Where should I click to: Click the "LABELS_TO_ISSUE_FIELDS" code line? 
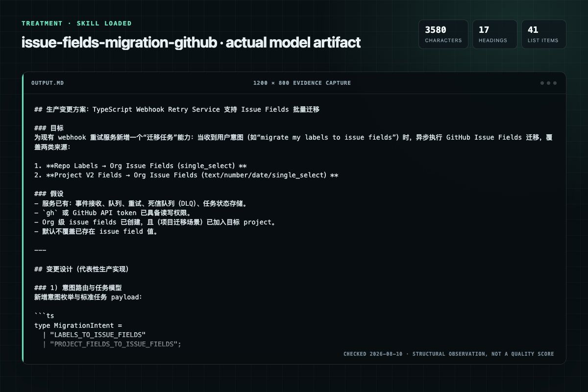coord(94,334)
